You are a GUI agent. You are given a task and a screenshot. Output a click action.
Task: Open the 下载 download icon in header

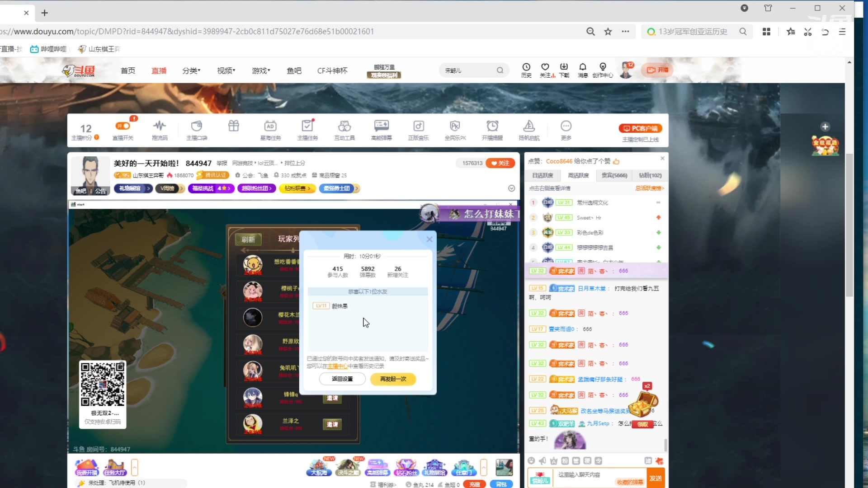564,70
